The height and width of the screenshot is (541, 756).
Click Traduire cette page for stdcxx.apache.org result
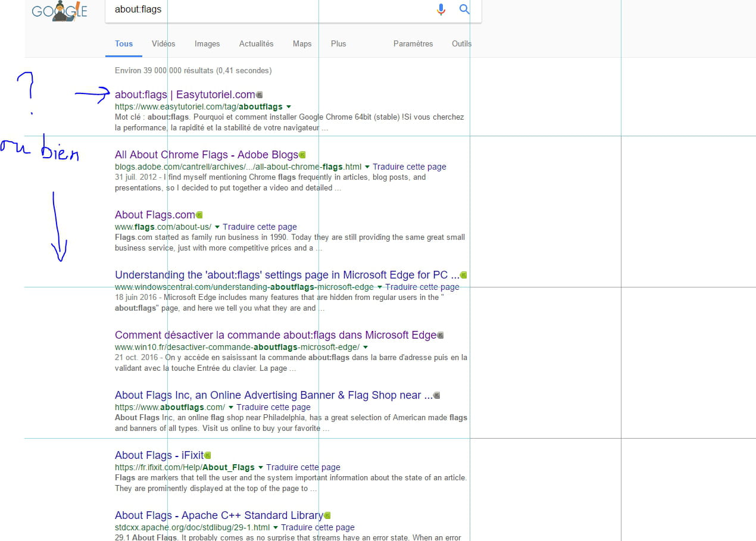click(x=318, y=528)
